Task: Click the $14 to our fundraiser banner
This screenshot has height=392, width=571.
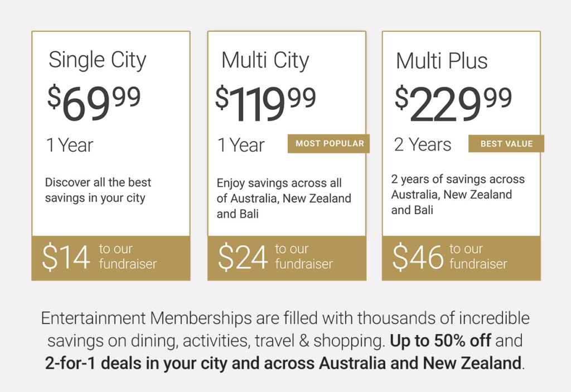Action: pos(110,258)
